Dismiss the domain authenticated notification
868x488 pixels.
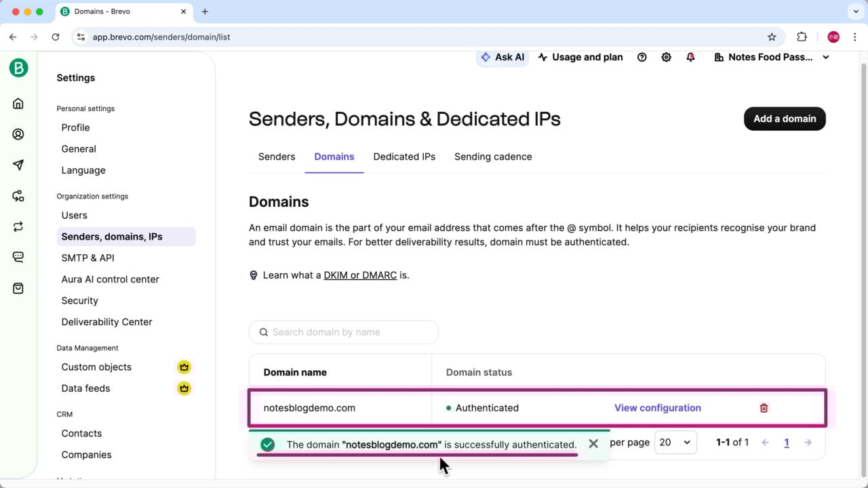[593, 444]
